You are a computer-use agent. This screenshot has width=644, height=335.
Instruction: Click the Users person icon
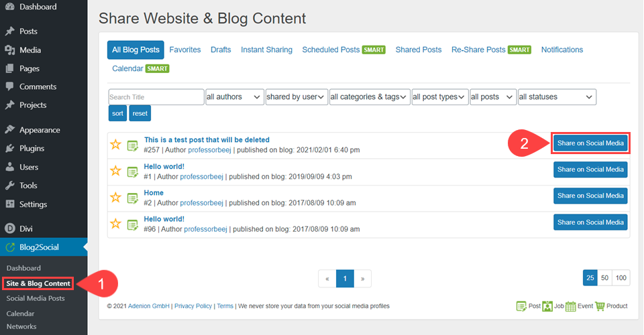(10, 167)
